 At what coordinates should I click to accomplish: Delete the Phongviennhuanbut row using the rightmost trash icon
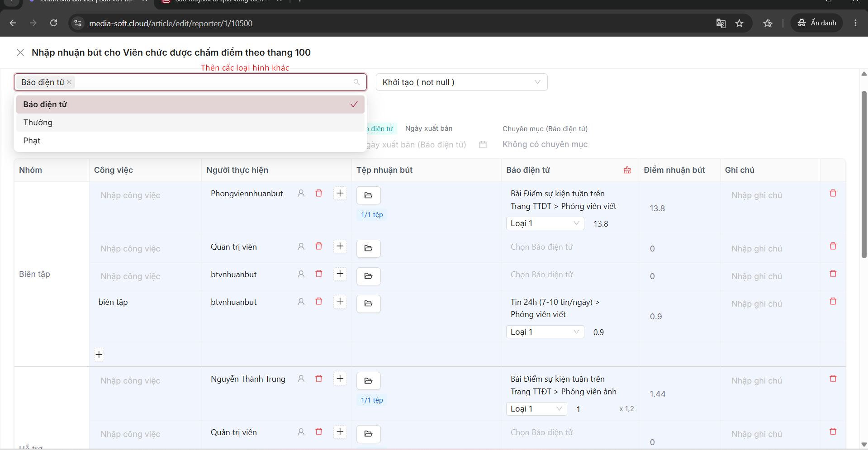[x=833, y=193]
